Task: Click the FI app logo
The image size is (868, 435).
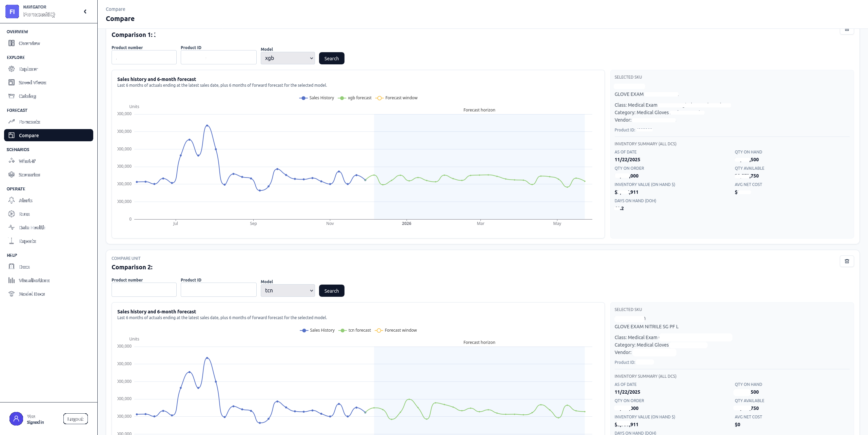Action: pos(12,12)
